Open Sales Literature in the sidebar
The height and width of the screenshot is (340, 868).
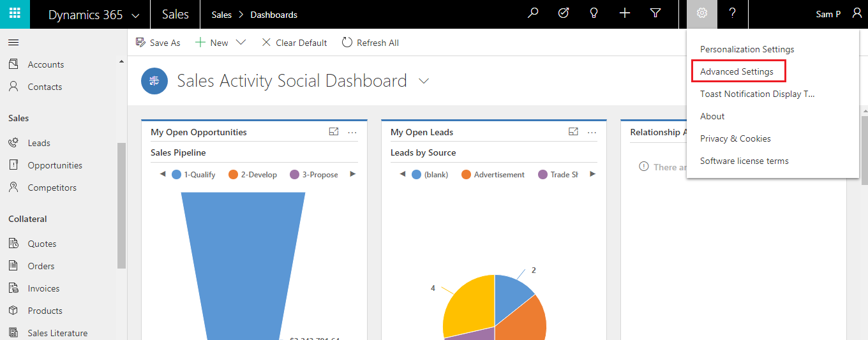[57, 333]
